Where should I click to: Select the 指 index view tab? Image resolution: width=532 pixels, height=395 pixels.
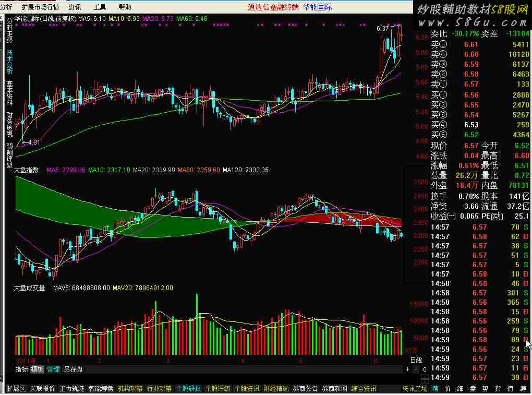pos(498,389)
